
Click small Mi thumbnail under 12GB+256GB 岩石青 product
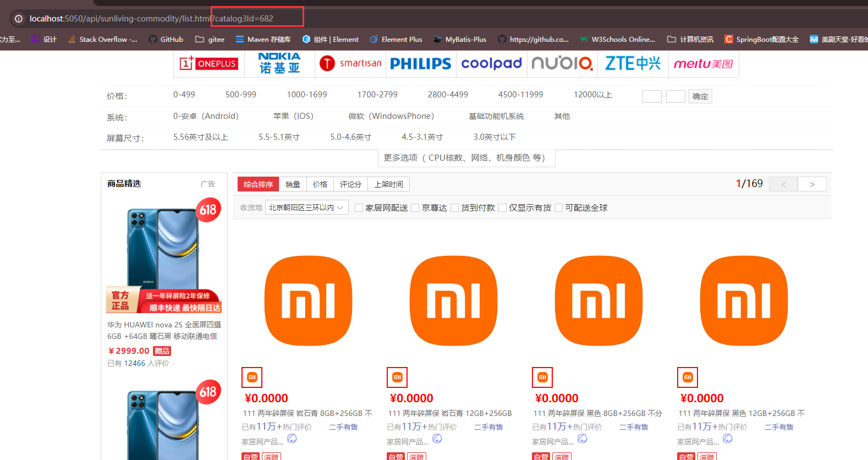[x=397, y=377]
